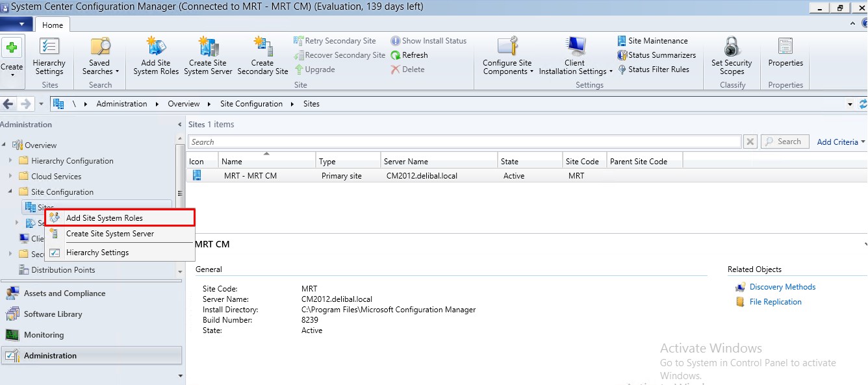The image size is (868, 385).
Task: Select Hierarchy Settings in the context menu
Action: tap(97, 253)
